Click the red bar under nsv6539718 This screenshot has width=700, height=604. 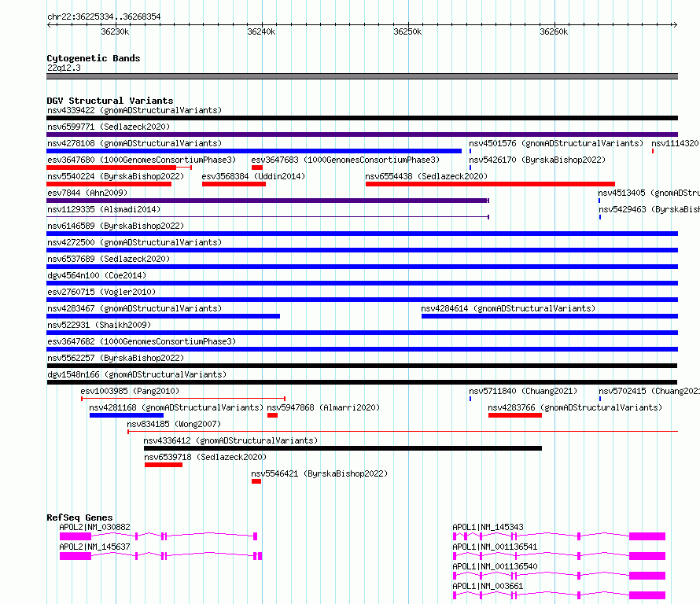[164, 465]
